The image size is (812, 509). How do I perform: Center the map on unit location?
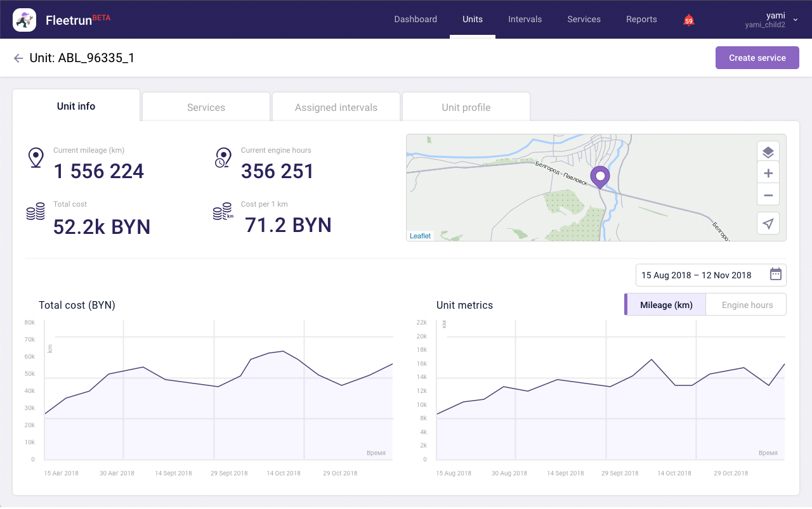click(x=768, y=223)
